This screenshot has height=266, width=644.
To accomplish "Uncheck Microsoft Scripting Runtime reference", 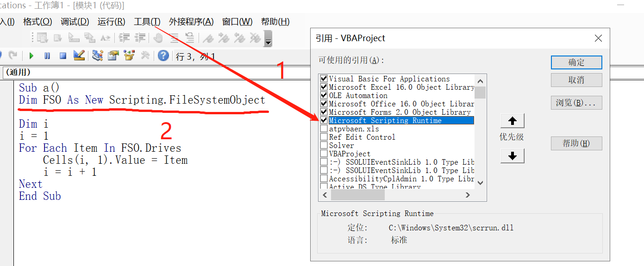I will tap(324, 120).
